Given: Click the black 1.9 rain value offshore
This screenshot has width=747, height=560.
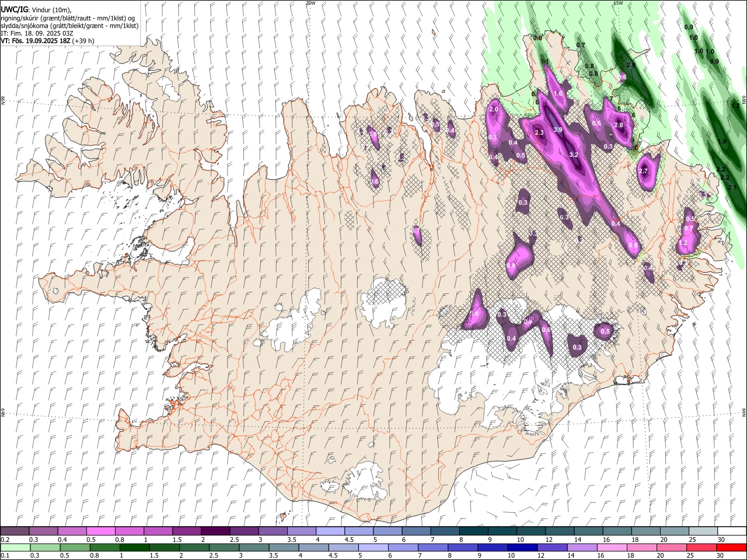Looking at the screenshot, I should click(722, 141).
